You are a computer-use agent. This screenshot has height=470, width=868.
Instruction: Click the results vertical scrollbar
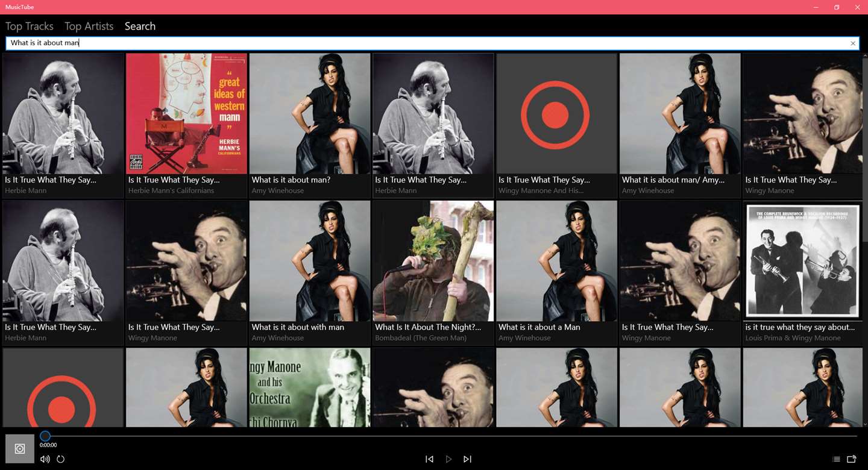coord(865,151)
